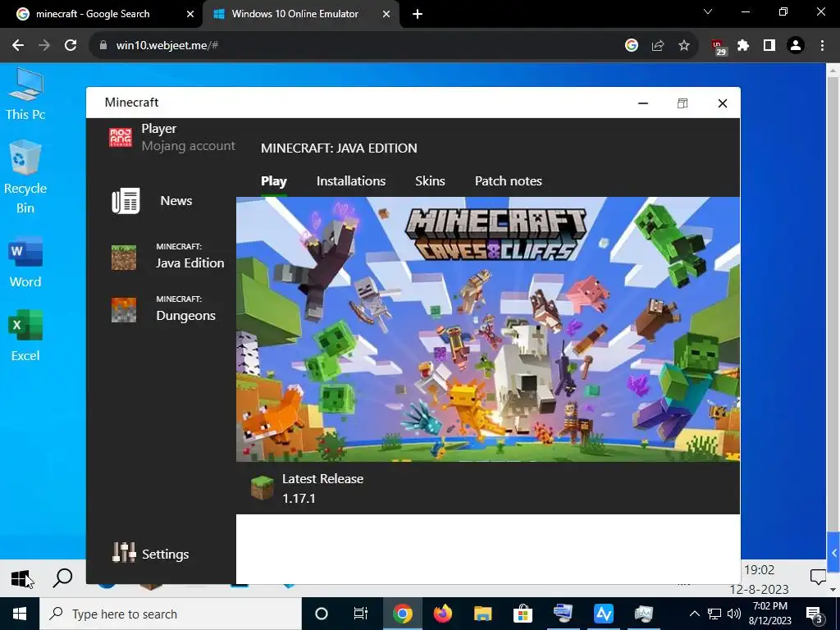Screen dimensions: 840x630
Task: Open the Chrome three-dot menu
Action: 822,46
